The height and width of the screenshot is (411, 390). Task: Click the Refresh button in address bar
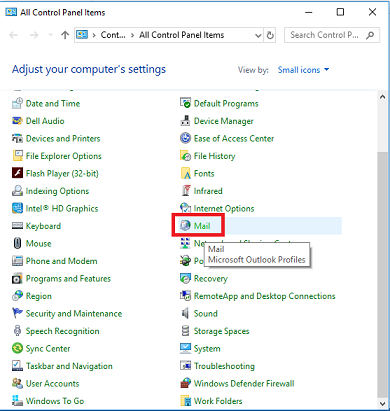[x=270, y=35]
